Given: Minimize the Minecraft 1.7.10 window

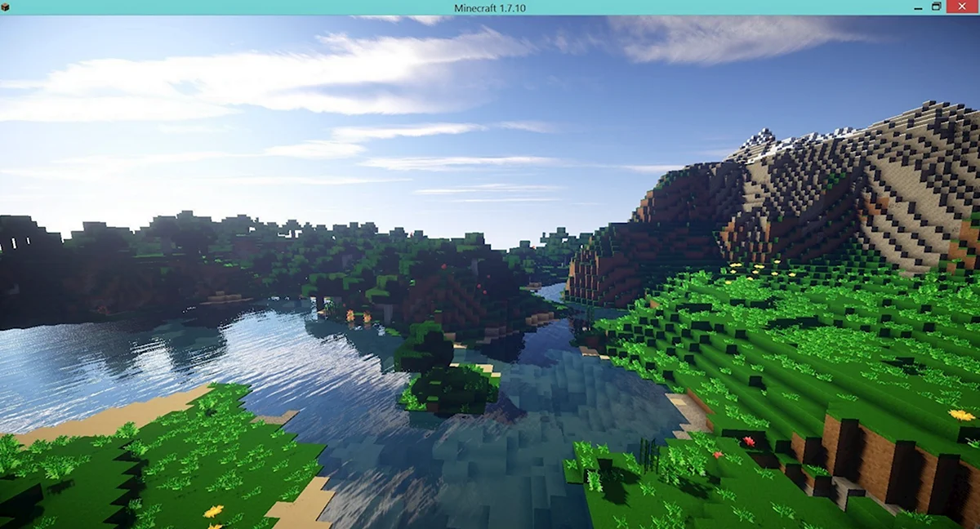Looking at the screenshot, I should click(x=919, y=7).
